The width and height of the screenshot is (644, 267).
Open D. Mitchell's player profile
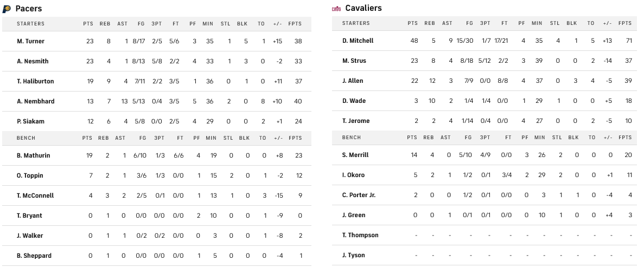tap(358, 41)
